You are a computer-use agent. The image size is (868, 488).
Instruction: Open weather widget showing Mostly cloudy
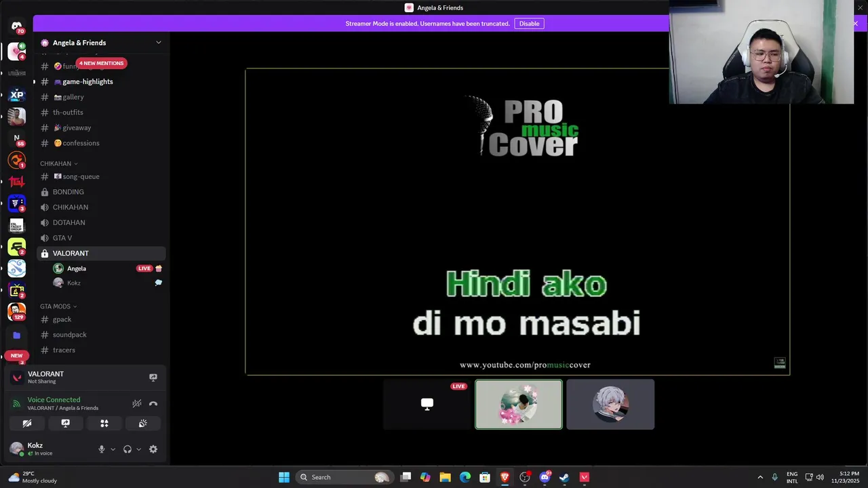coord(33,477)
